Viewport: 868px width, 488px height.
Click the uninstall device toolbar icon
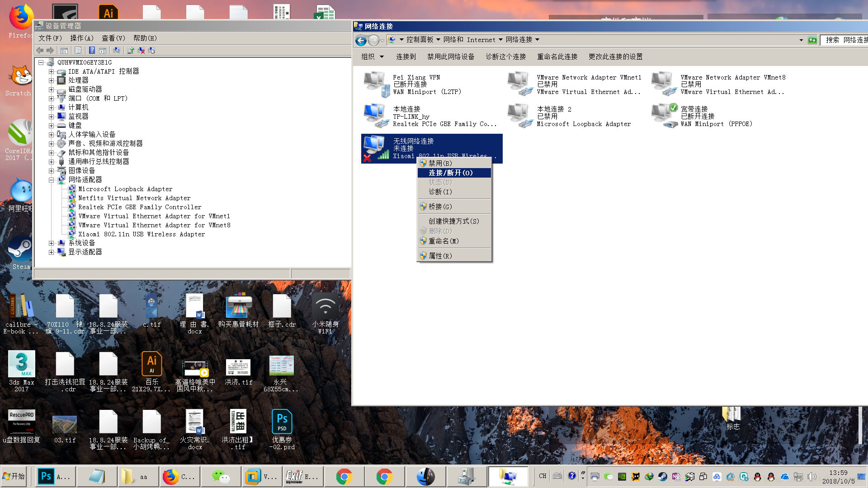pyautogui.click(x=141, y=50)
